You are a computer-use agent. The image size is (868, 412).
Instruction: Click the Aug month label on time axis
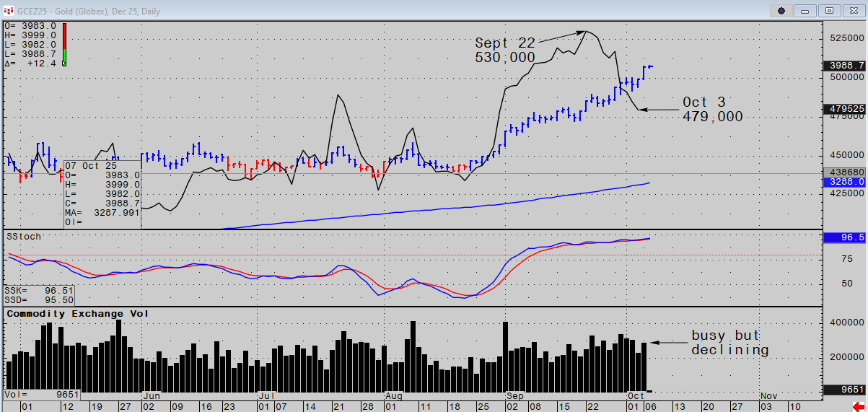pos(393,396)
